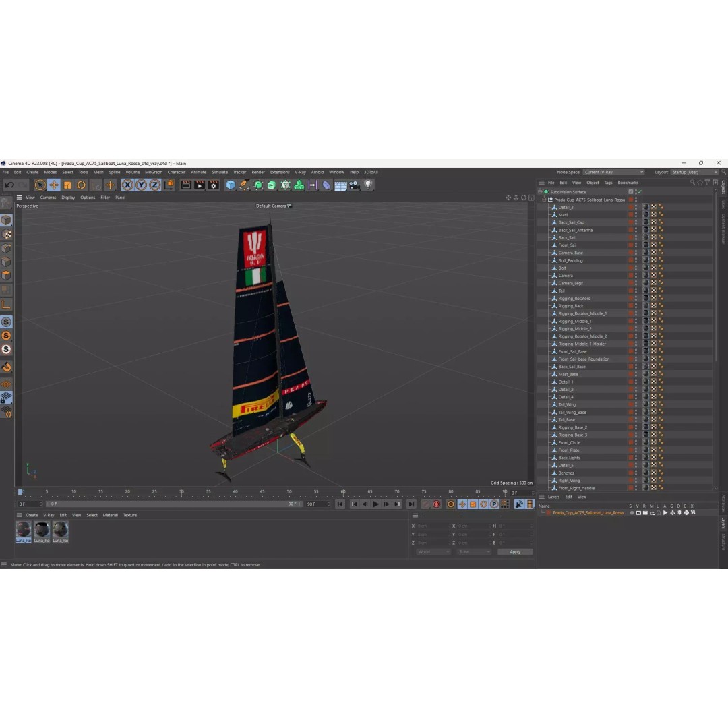
Task: Click Render View clapperboard icon
Action: 186,185
